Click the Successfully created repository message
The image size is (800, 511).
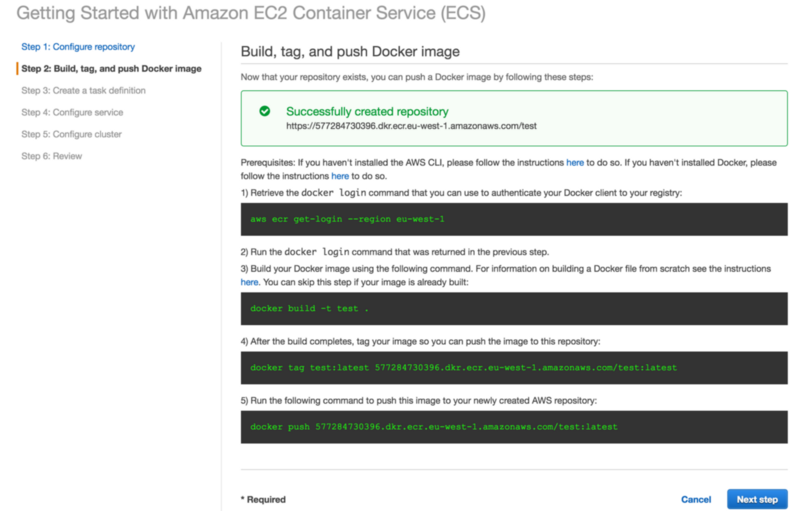(x=367, y=112)
